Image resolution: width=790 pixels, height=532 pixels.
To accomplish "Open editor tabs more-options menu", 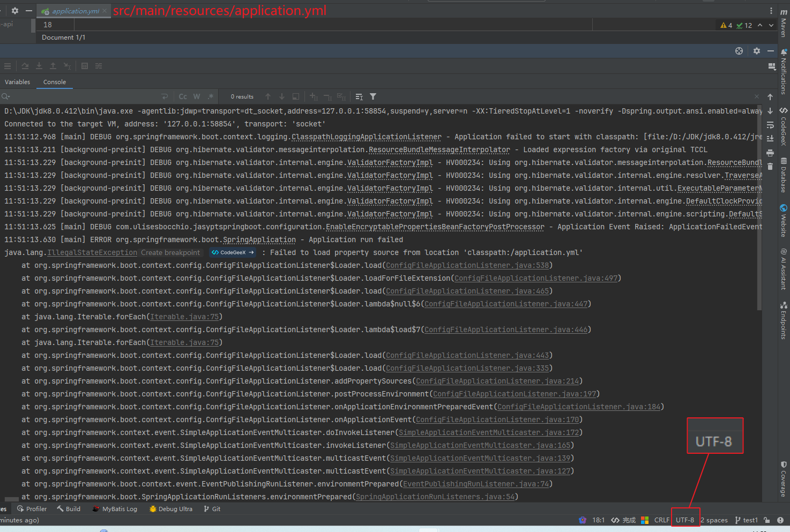I will pos(771,11).
